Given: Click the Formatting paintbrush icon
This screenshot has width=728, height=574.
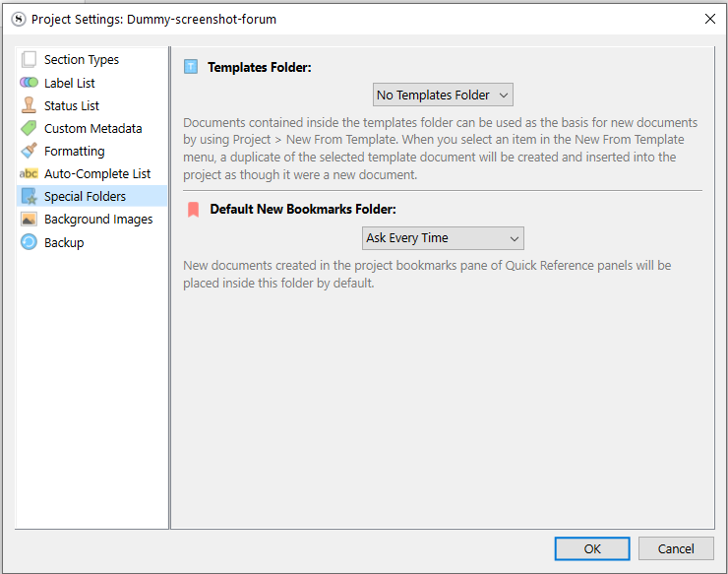Looking at the screenshot, I should [x=29, y=151].
